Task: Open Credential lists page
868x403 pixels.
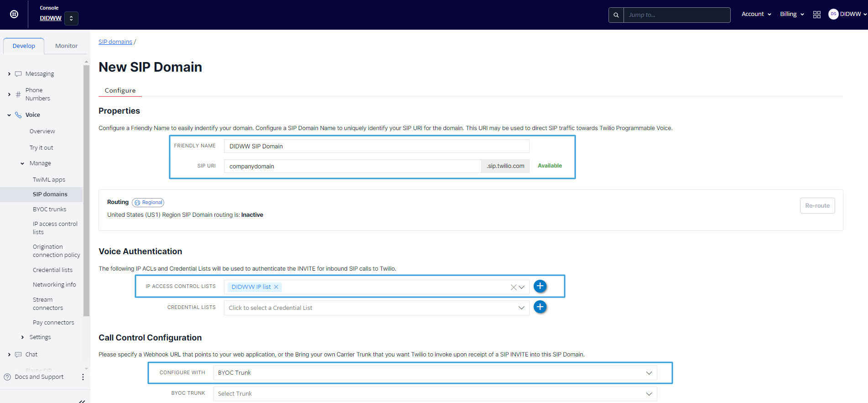Action: pos(53,270)
